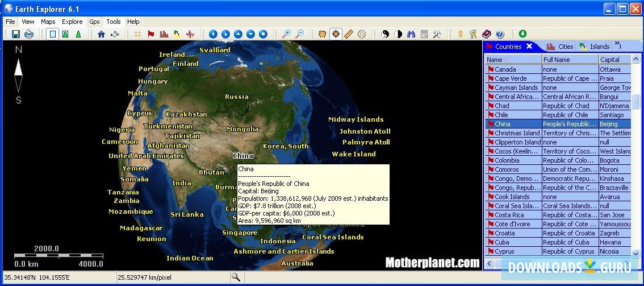
Task: Open the View menu
Action: (x=28, y=22)
